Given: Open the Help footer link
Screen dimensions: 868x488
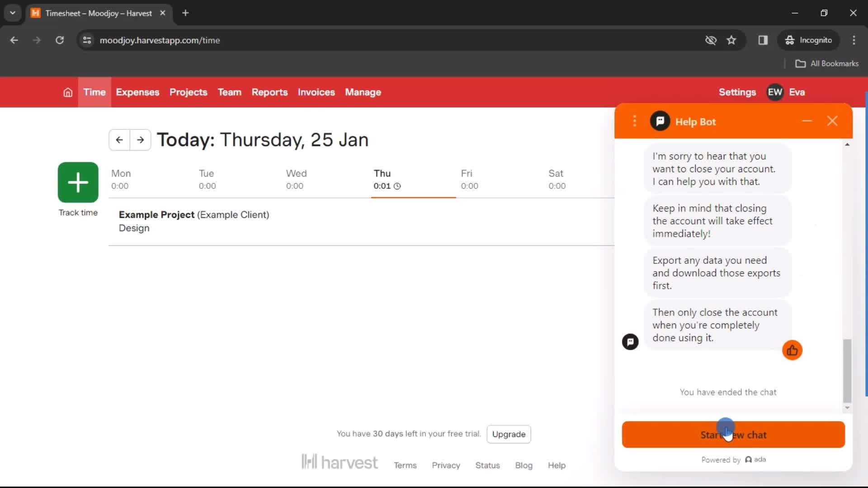Looking at the screenshot, I should click(557, 465).
